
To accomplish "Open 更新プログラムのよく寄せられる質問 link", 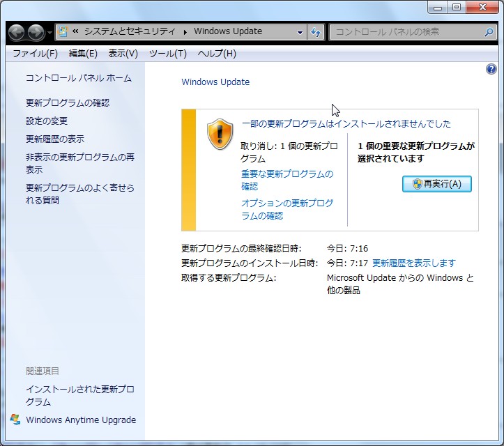I will click(x=80, y=194).
